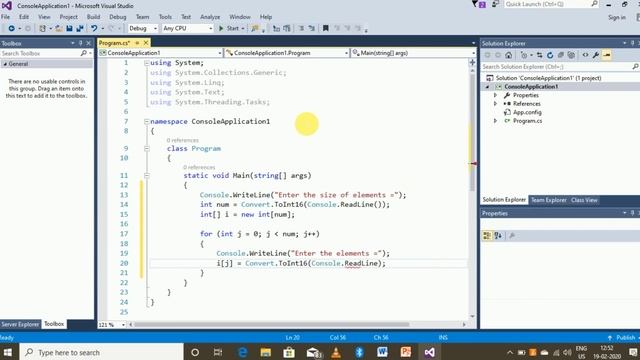Image resolution: width=640 pixels, height=360 pixels.
Task: Open the Main(string[] args) member dropdown
Action: 413,53
